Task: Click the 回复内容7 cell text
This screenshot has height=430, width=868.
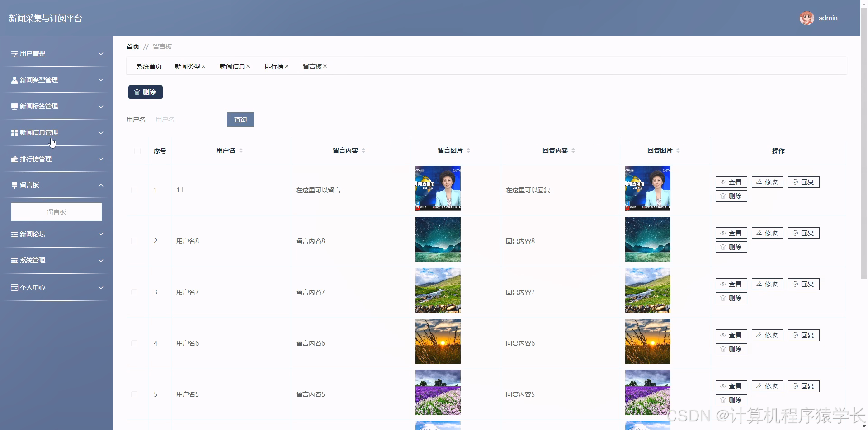Action: tap(520, 292)
